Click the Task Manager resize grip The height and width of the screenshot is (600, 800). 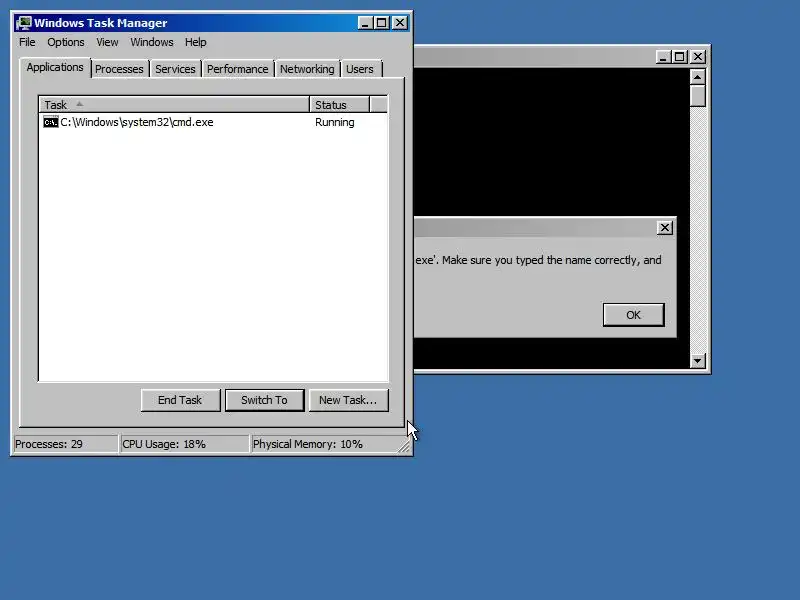[404, 446]
